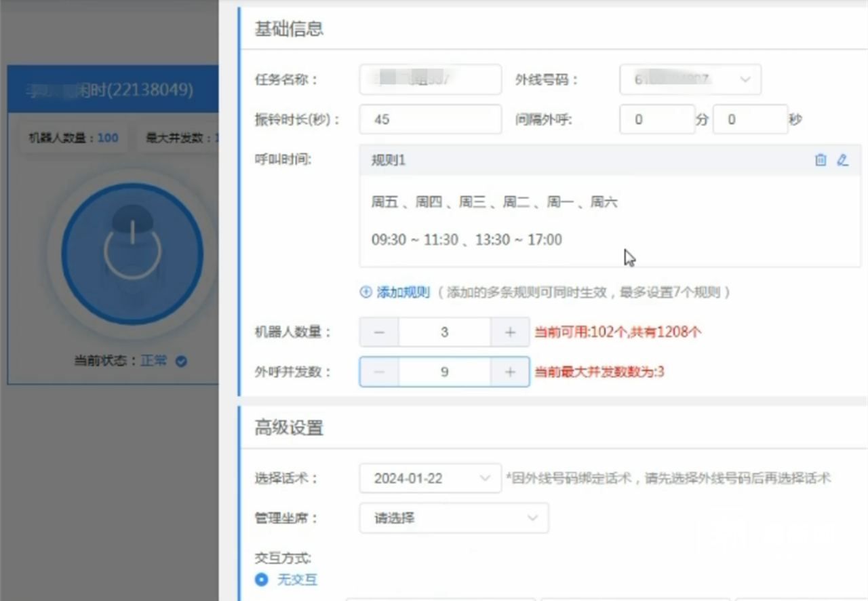Open the 选择话术 dropdown showing 2024-01-22

[x=430, y=478]
